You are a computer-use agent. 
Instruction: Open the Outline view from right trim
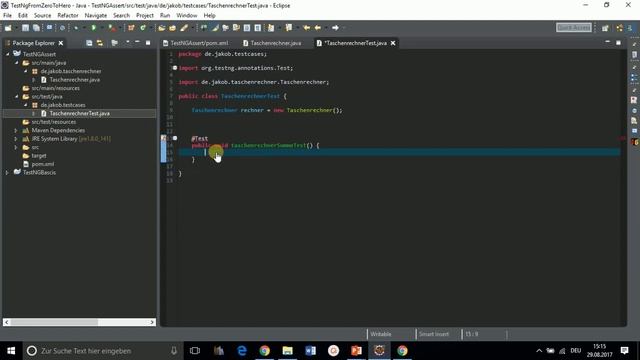coord(634,78)
